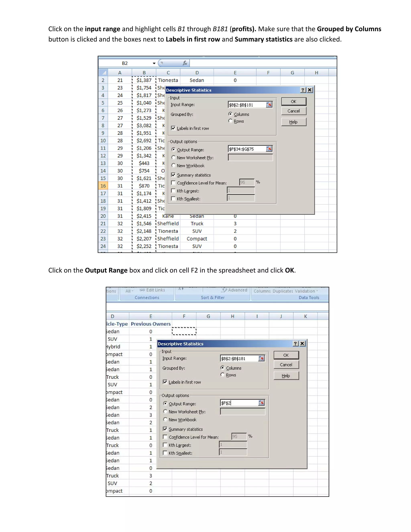Open the Name Box dropdown arrow
This screenshot has height=532, width=411.
tap(154, 63)
